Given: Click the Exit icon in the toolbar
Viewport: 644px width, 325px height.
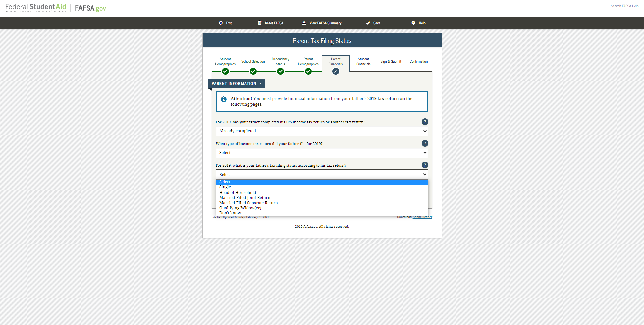Looking at the screenshot, I should coord(221,23).
